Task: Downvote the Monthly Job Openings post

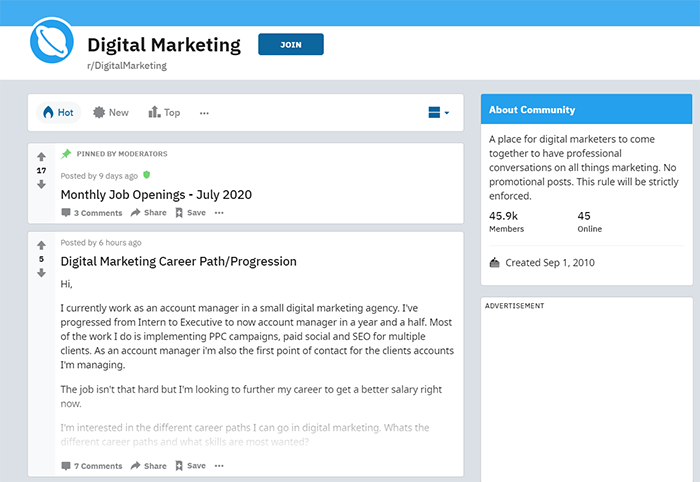Action: coord(42,184)
